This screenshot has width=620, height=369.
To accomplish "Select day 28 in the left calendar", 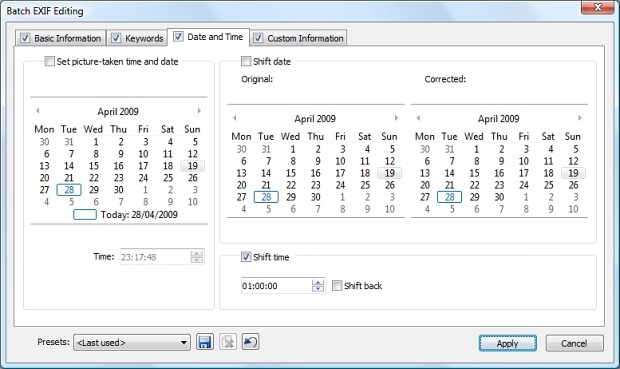I will 69,190.
